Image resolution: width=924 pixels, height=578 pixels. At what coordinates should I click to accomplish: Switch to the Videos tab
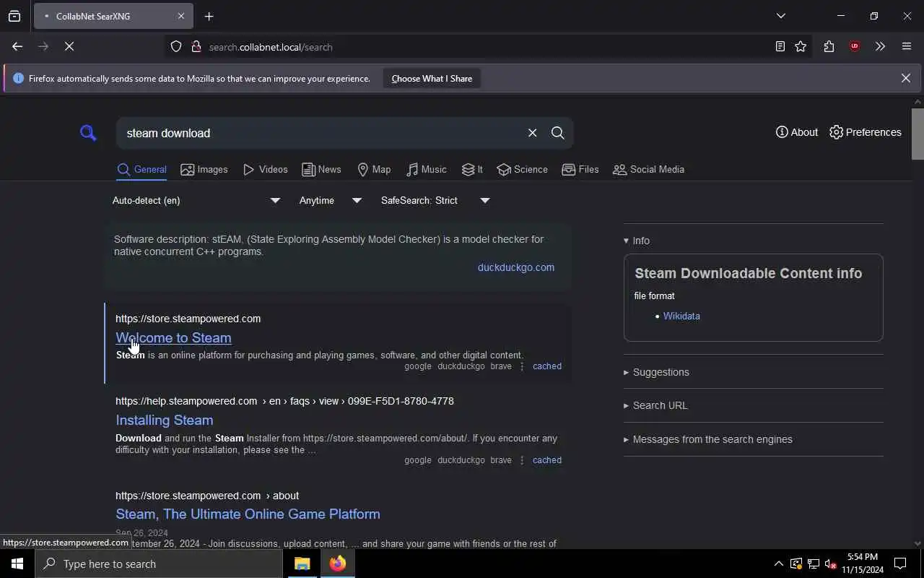coord(265,169)
